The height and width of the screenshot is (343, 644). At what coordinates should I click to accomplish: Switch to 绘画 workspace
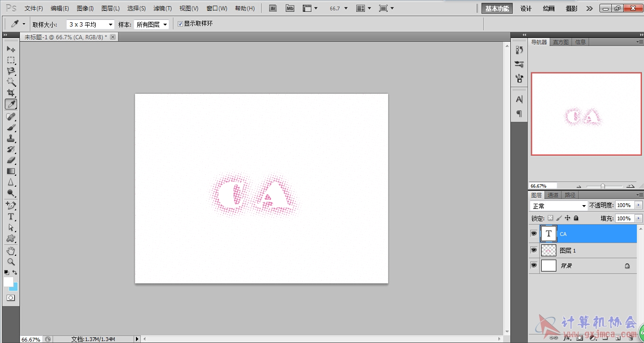tap(549, 9)
